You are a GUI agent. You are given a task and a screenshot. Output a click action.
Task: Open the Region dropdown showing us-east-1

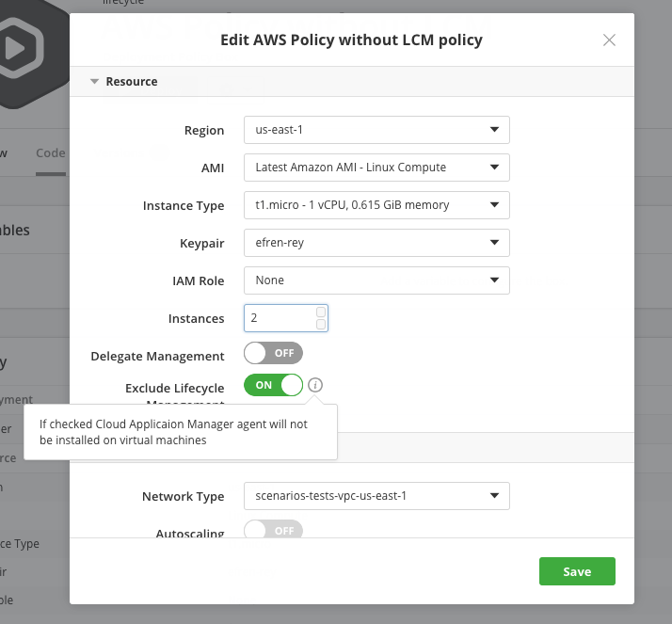[x=376, y=130]
